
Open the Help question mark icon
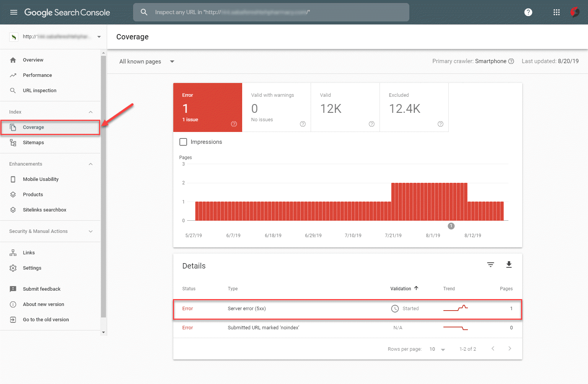pos(528,12)
